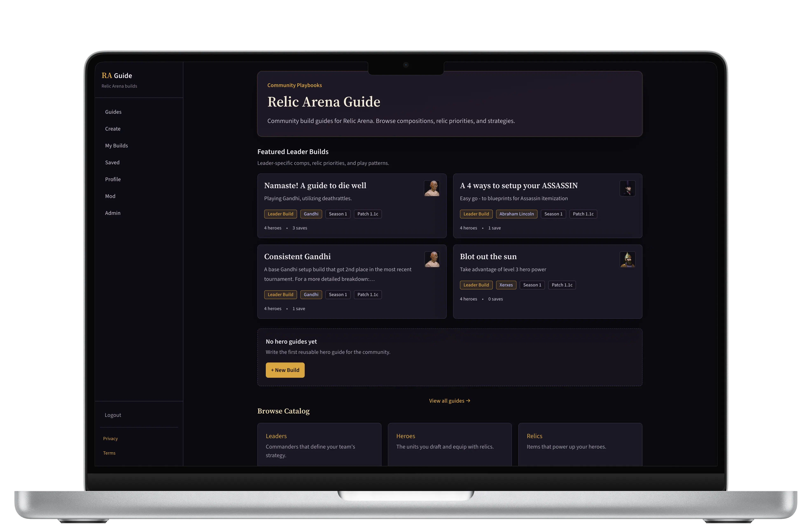This screenshot has height=528, width=812.
Task: Open the Relics catalog card
Action: [x=580, y=444]
